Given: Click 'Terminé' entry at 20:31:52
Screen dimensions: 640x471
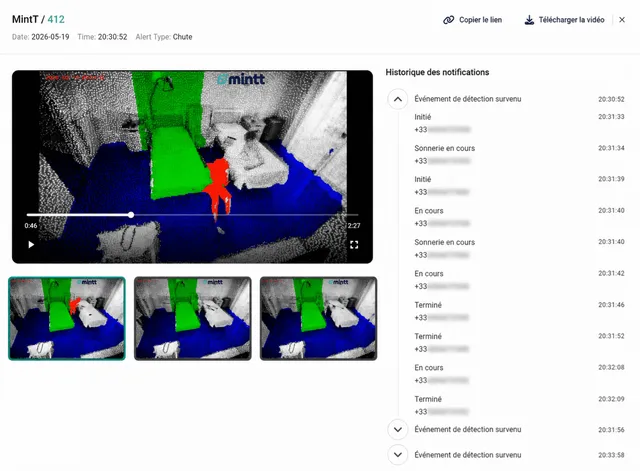Looking at the screenshot, I should pyautogui.click(x=428, y=336).
